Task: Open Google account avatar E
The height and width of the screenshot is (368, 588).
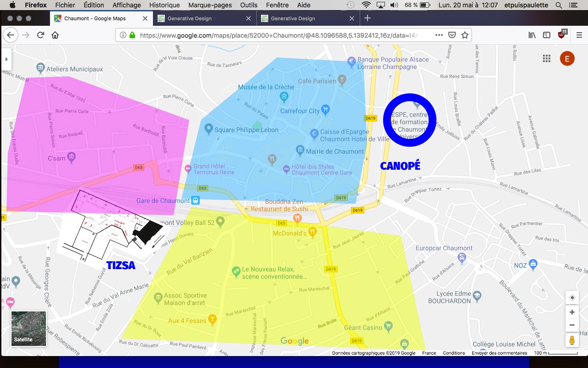Action: (567, 58)
